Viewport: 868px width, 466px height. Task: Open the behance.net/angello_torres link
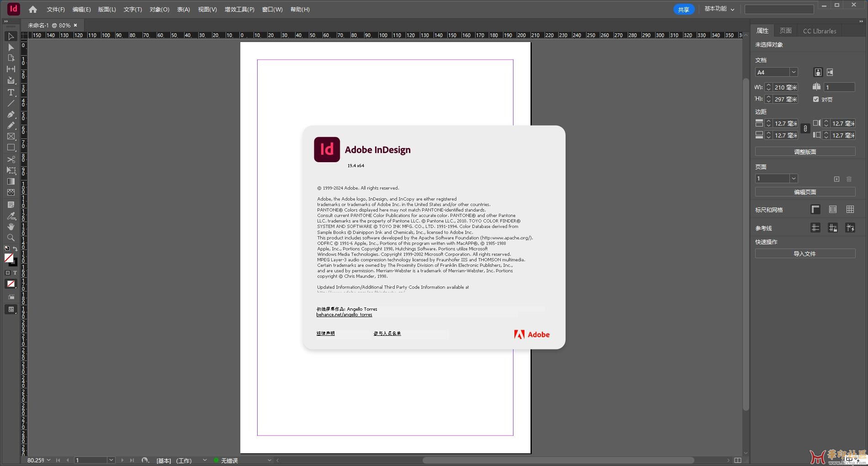[344, 315]
